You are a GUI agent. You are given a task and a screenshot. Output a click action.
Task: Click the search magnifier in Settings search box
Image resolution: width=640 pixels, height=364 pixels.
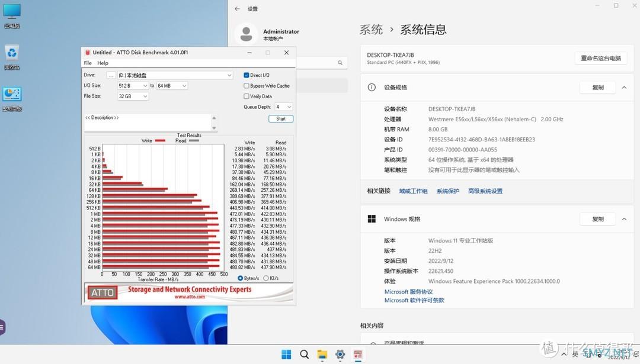click(x=340, y=63)
